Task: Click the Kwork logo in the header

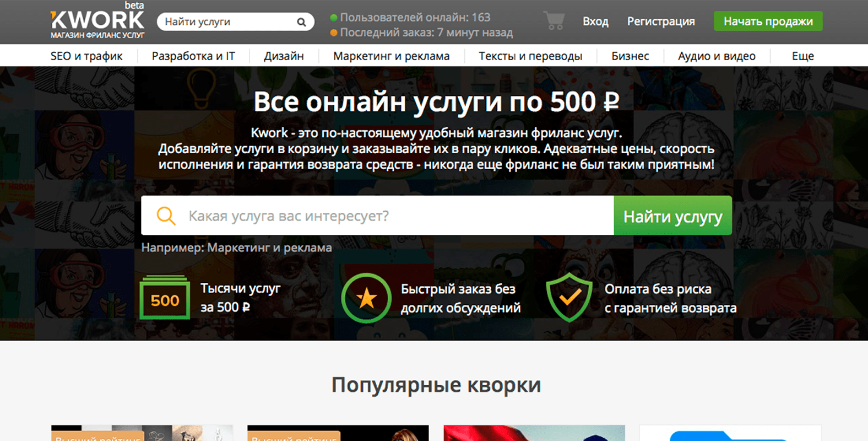Action: tap(97, 21)
